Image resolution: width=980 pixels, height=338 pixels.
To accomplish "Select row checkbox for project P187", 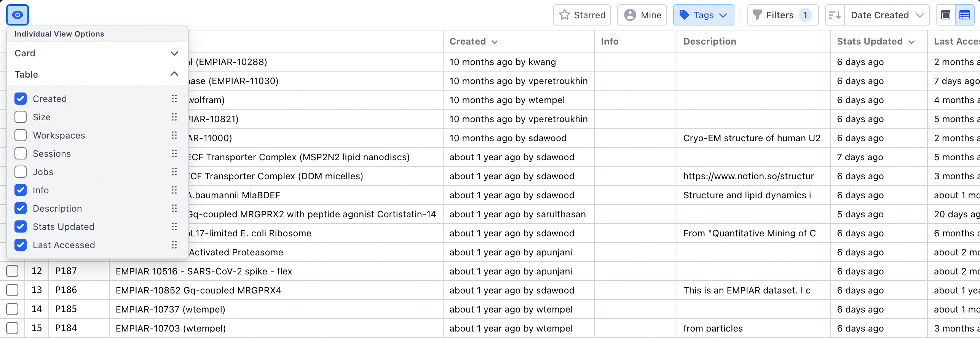I will 12,271.
